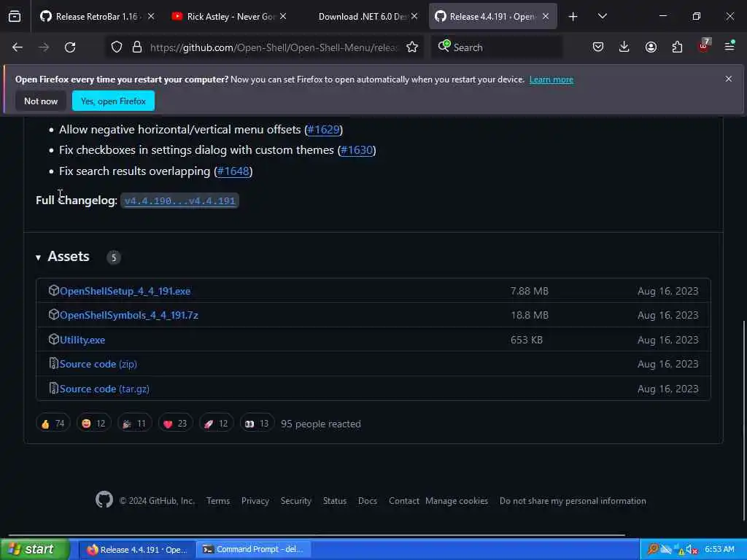Click the package icon beside Utility.exe
The width and height of the screenshot is (747, 560).
54,340
